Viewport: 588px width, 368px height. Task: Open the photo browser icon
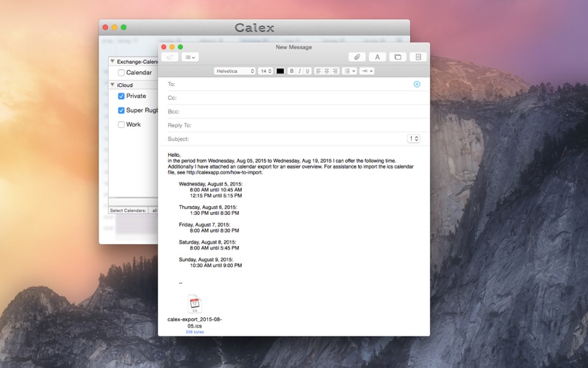click(x=398, y=57)
